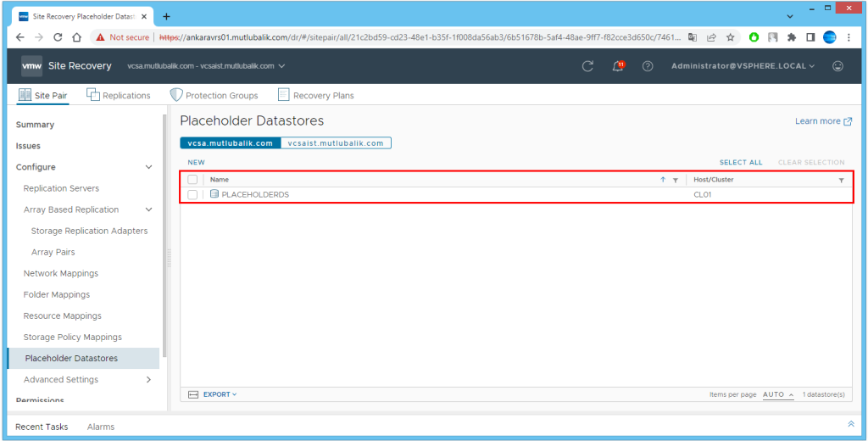Screen dimensions: 868x441
Task: Expand the Recent Tasks panel double chevron
Action: (851, 424)
